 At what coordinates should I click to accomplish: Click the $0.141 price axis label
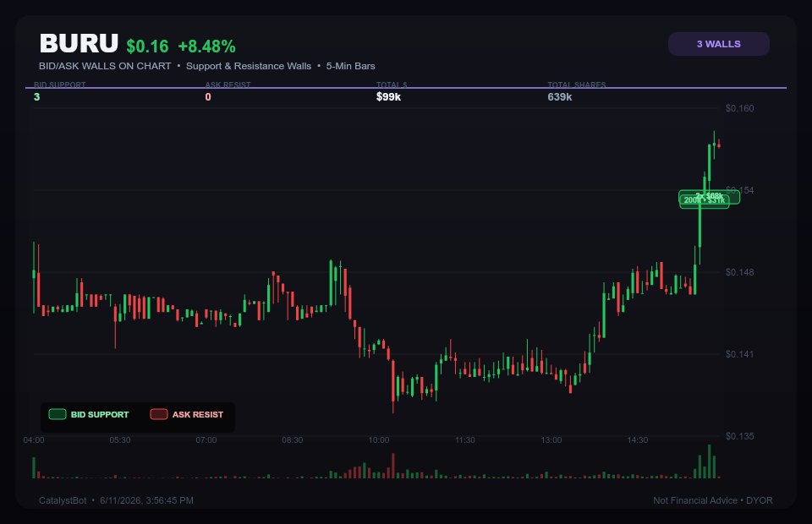coord(739,354)
